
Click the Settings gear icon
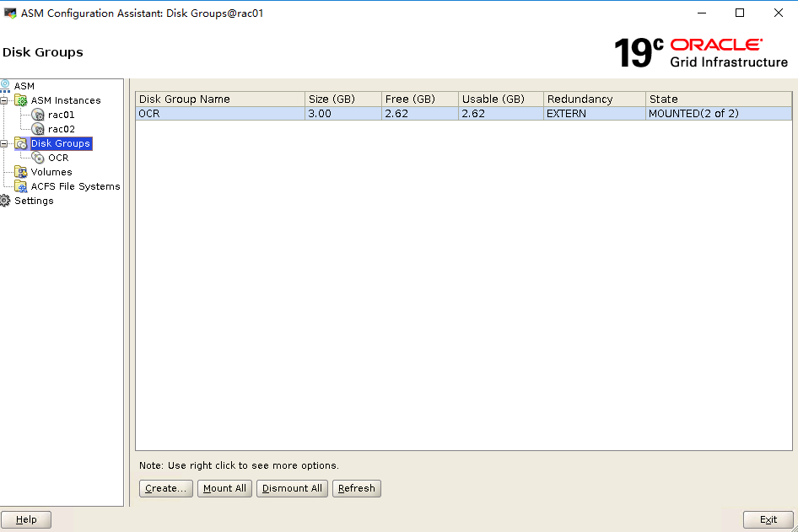[5, 201]
